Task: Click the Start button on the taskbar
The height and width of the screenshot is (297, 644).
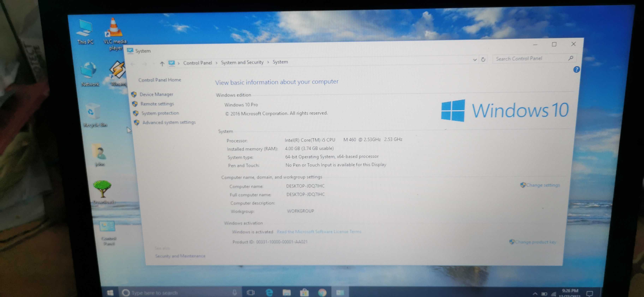Action: 110,293
